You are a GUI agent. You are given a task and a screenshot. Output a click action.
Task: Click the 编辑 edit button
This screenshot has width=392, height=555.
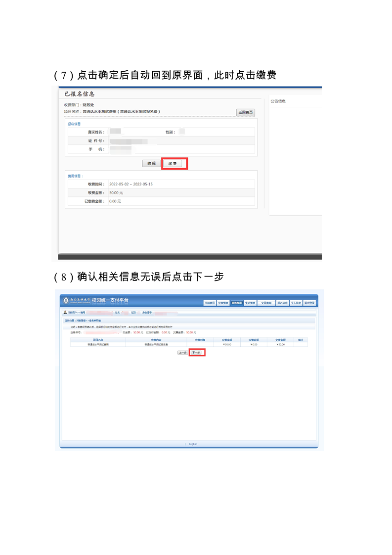pyautogui.click(x=151, y=164)
